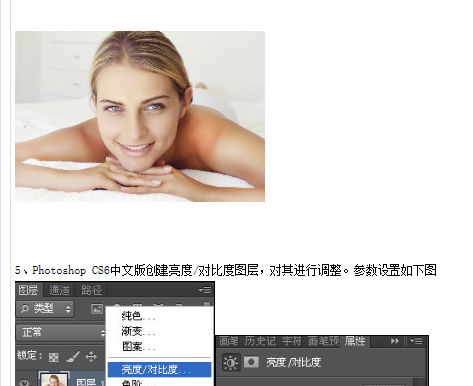This screenshot has width=473, height=386.
Task: Click the 亮度/对比度 title in the Properties panel
Action: pos(294,362)
